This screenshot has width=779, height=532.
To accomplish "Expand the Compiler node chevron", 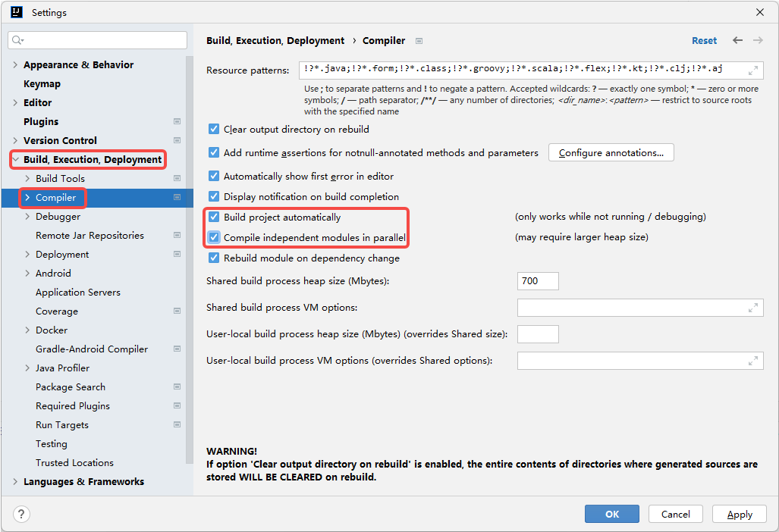I will [x=27, y=198].
